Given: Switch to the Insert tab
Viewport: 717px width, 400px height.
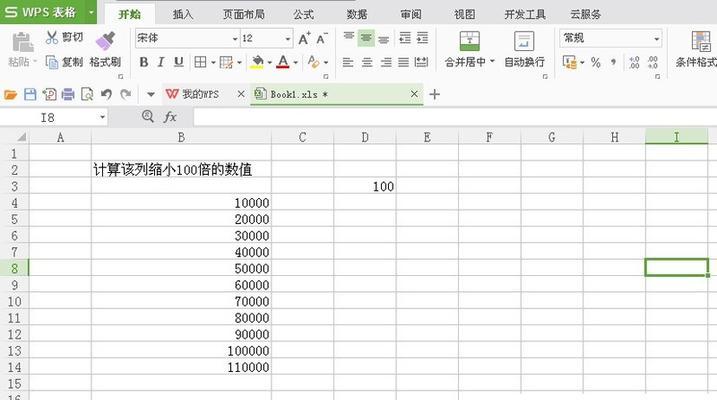Looking at the screenshot, I should pos(183,14).
